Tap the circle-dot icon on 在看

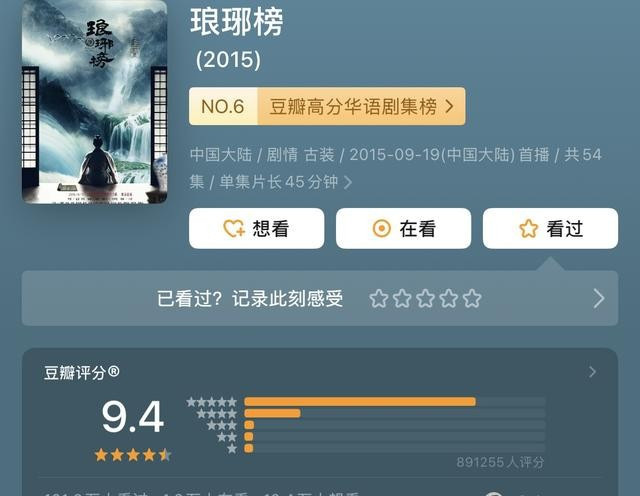click(x=382, y=229)
